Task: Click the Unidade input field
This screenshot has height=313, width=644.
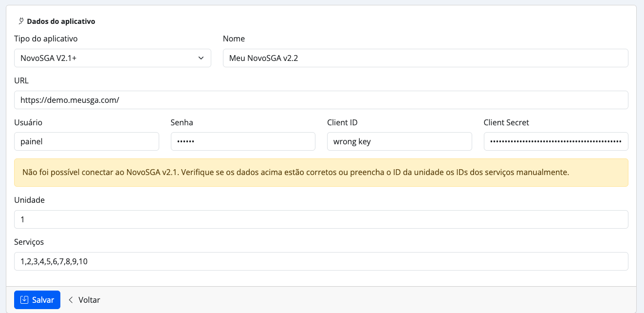Action: click(321, 219)
